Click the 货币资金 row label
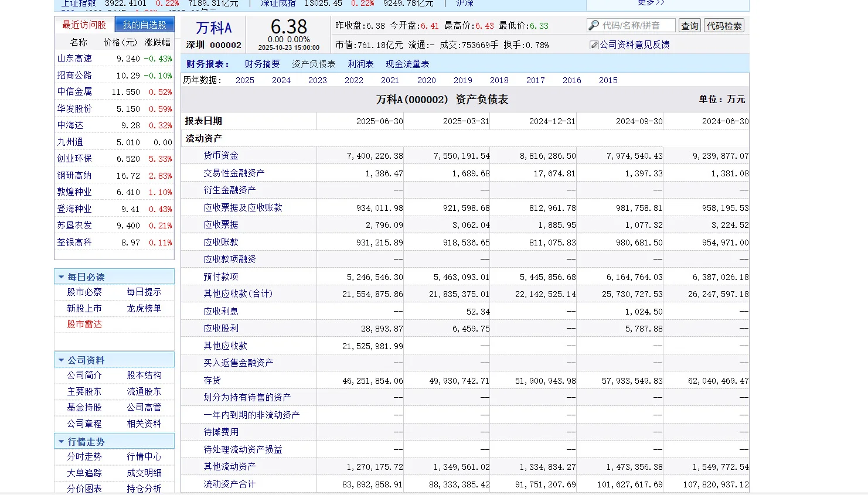 click(221, 156)
